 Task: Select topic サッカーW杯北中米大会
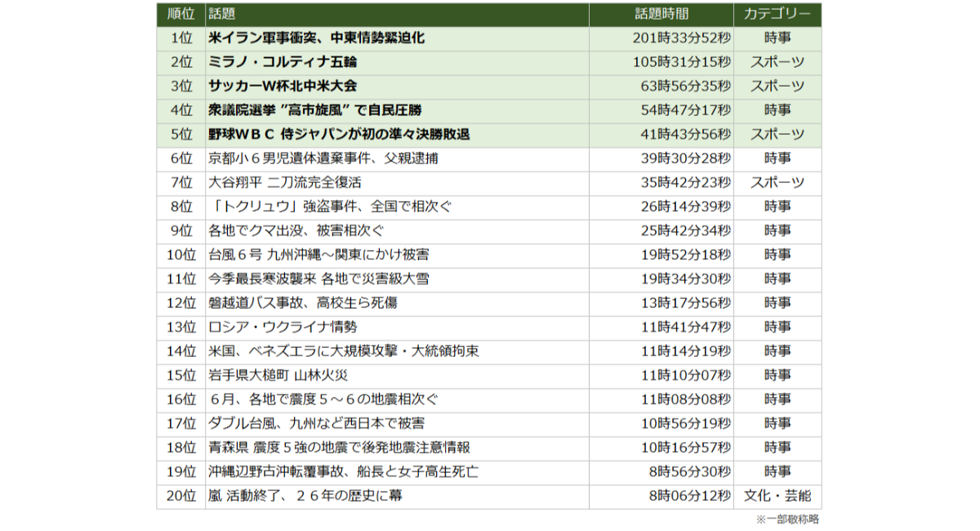[x=283, y=86]
